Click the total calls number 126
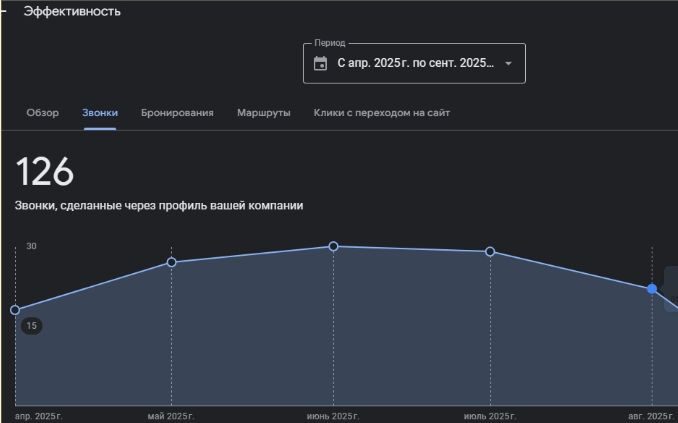 (x=45, y=172)
